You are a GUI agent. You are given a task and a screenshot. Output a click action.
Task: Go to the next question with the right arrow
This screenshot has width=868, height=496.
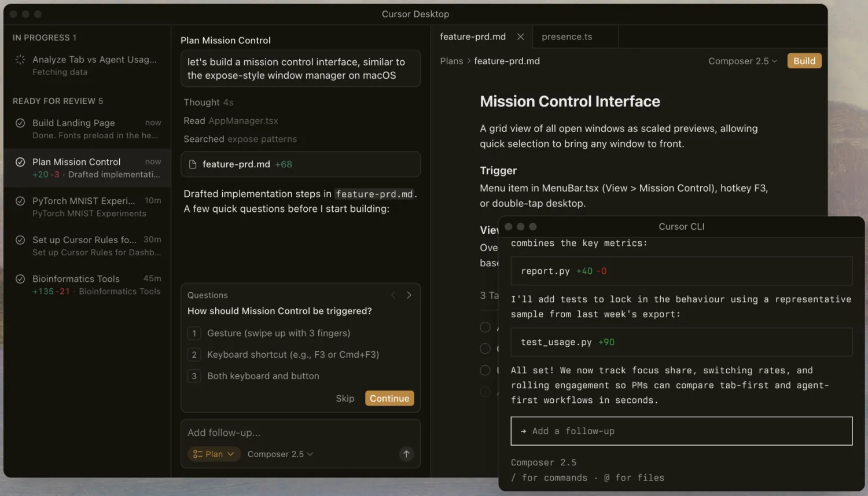click(x=409, y=295)
